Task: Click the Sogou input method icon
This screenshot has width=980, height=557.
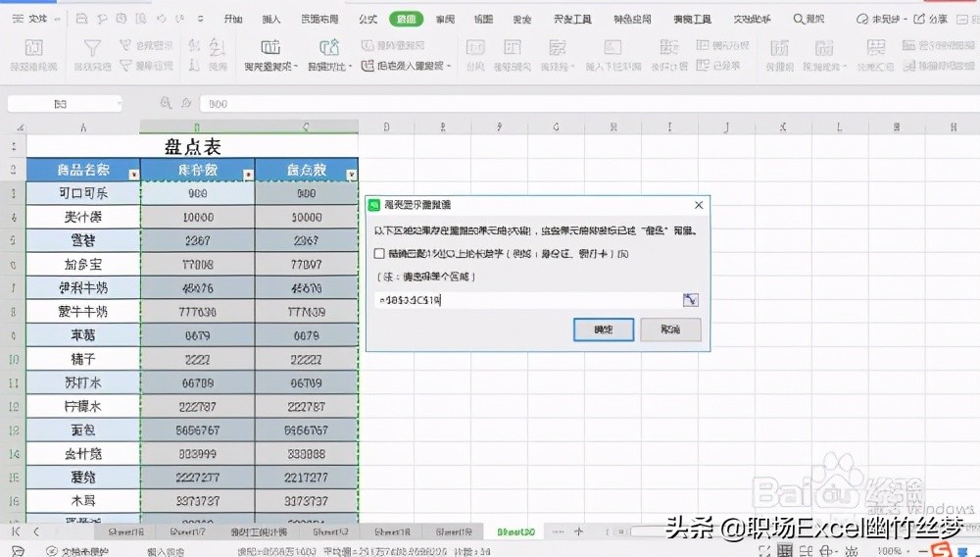Action: click(940, 550)
